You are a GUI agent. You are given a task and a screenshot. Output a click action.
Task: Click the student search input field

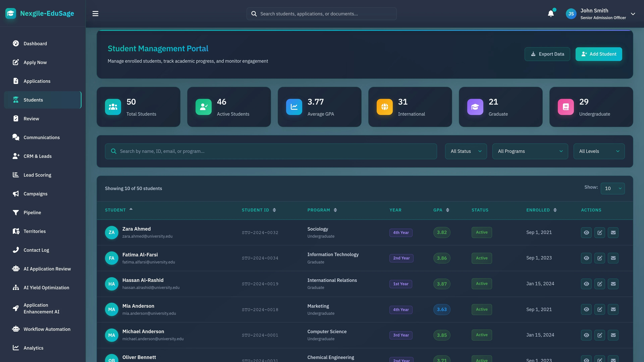click(x=271, y=151)
